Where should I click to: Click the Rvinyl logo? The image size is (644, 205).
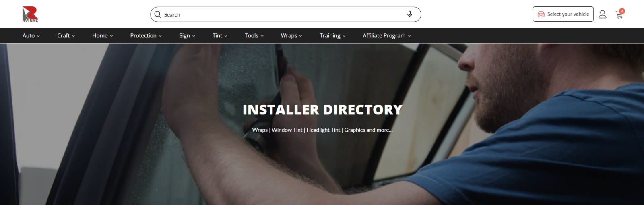(x=30, y=14)
